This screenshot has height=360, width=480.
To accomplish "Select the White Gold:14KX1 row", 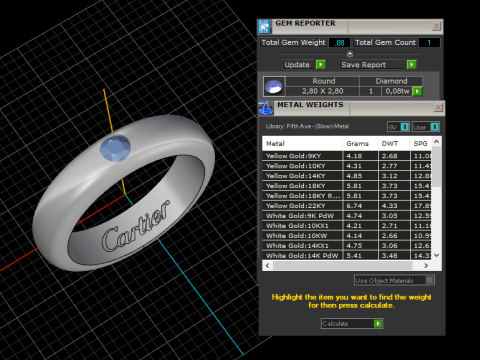I will (x=347, y=246).
